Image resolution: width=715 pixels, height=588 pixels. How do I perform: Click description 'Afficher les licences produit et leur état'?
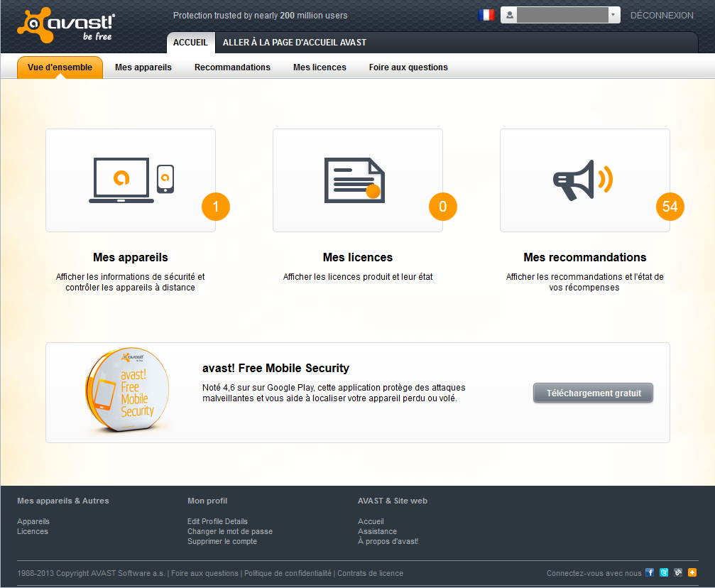[358, 277]
